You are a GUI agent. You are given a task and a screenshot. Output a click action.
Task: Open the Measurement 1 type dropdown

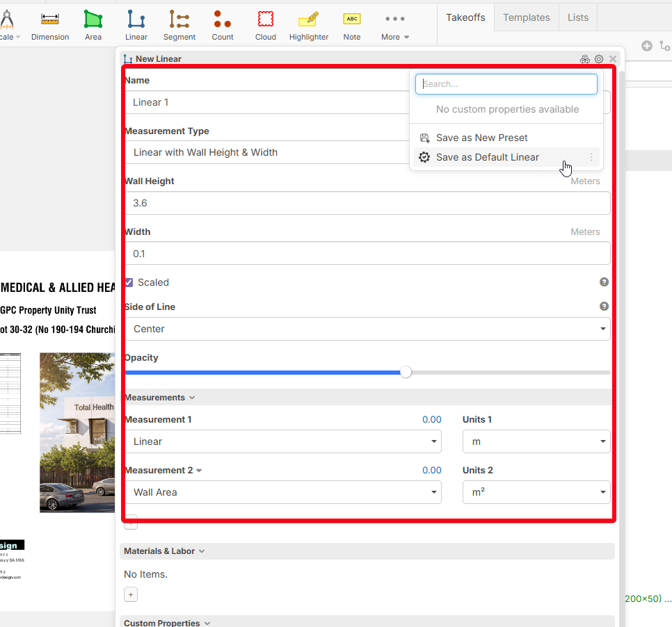tap(282, 441)
